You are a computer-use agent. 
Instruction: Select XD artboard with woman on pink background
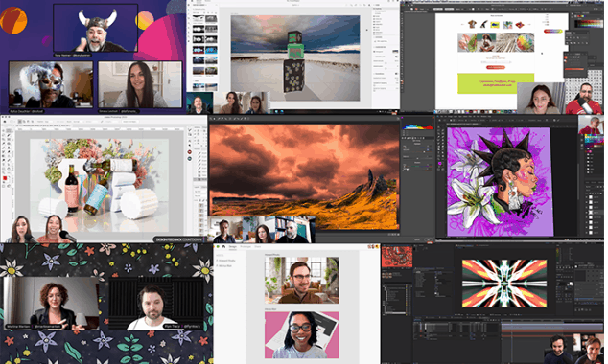302,335
